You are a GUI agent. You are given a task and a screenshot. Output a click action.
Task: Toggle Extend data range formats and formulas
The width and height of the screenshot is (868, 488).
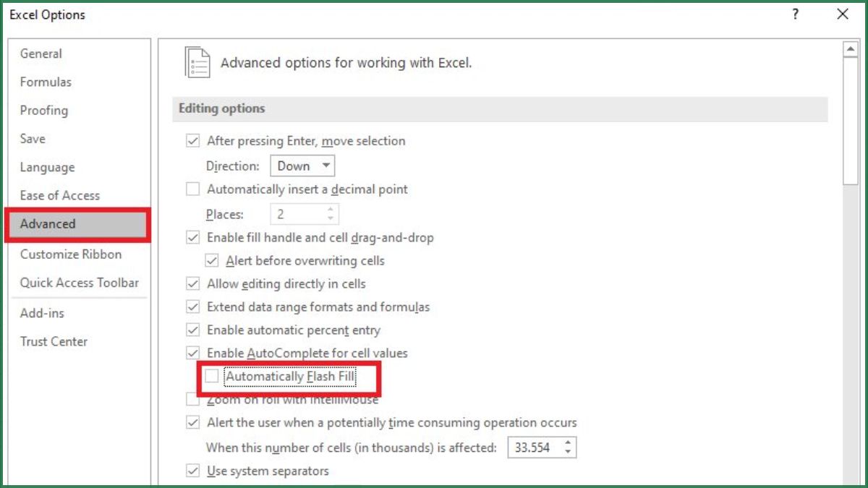(x=193, y=307)
